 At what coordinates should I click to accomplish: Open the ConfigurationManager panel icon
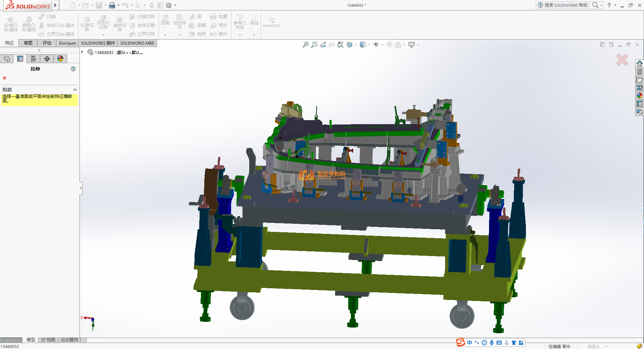34,59
